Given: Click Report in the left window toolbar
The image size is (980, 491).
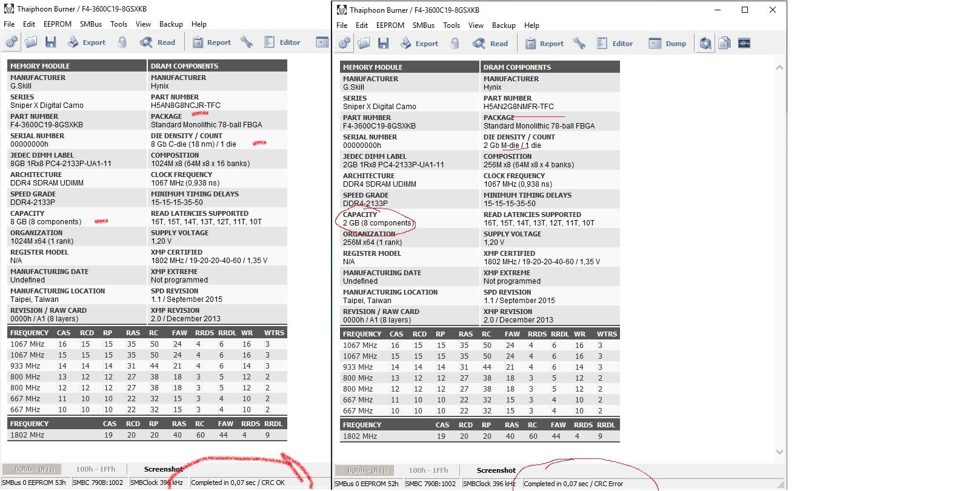Looking at the screenshot, I should (212, 42).
